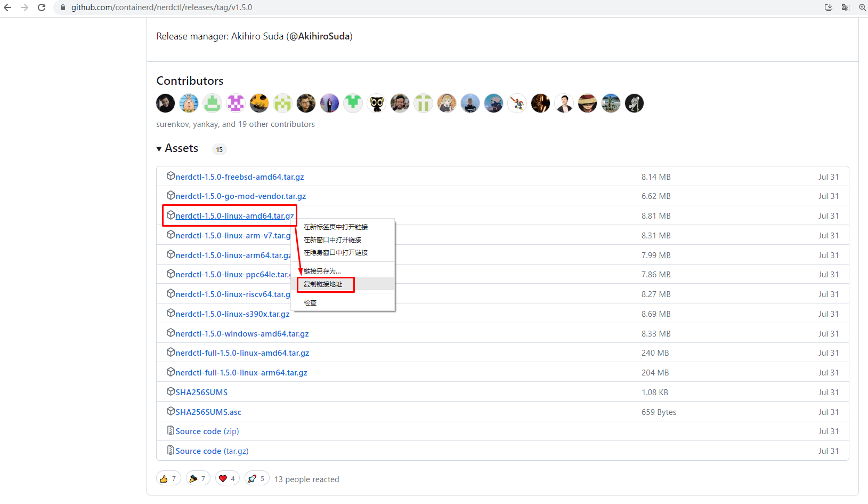Screen dimensions: 868x504
Task: Click zip file icon beside Source code (zip)
Action: click(171, 430)
